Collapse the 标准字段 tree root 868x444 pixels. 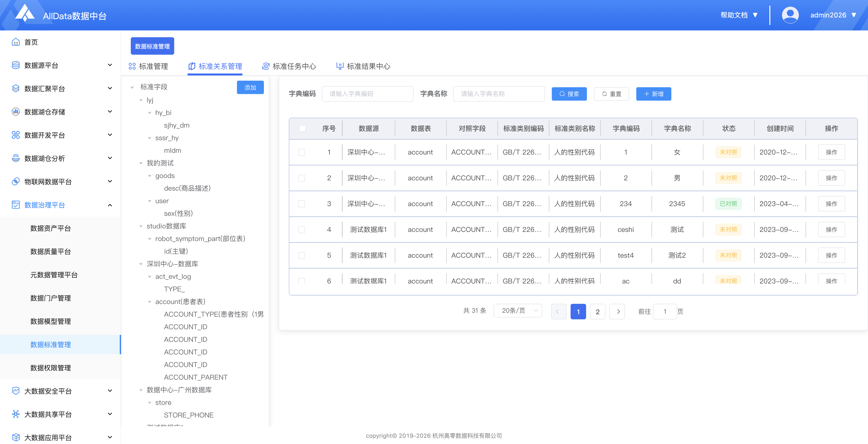coord(132,87)
